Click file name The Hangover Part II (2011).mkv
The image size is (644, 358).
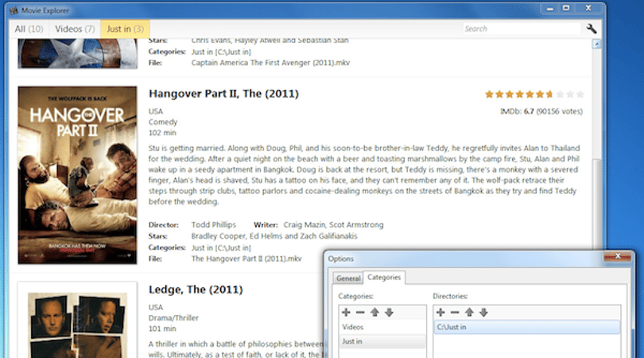click(246, 259)
